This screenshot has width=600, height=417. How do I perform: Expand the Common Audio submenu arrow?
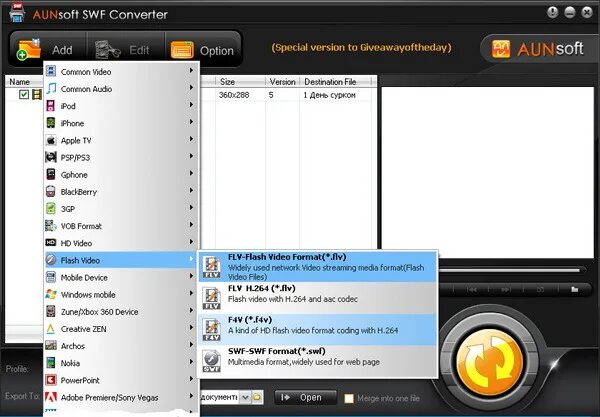tap(191, 88)
